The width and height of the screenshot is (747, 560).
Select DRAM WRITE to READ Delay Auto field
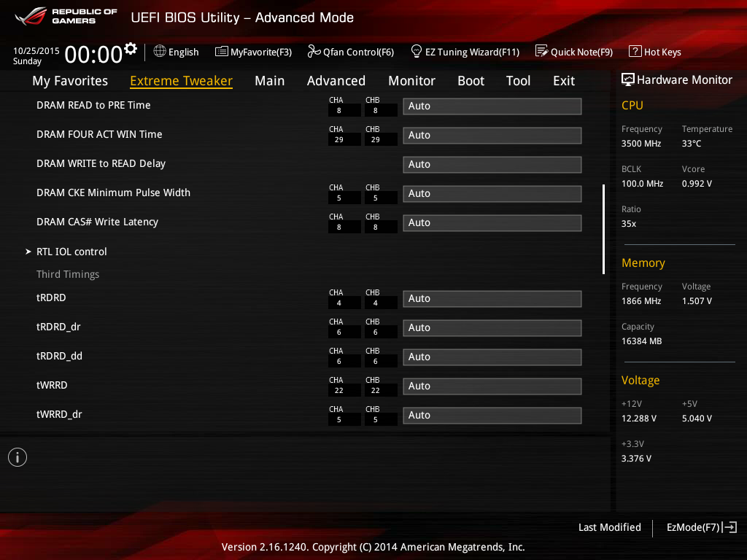point(492,164)
